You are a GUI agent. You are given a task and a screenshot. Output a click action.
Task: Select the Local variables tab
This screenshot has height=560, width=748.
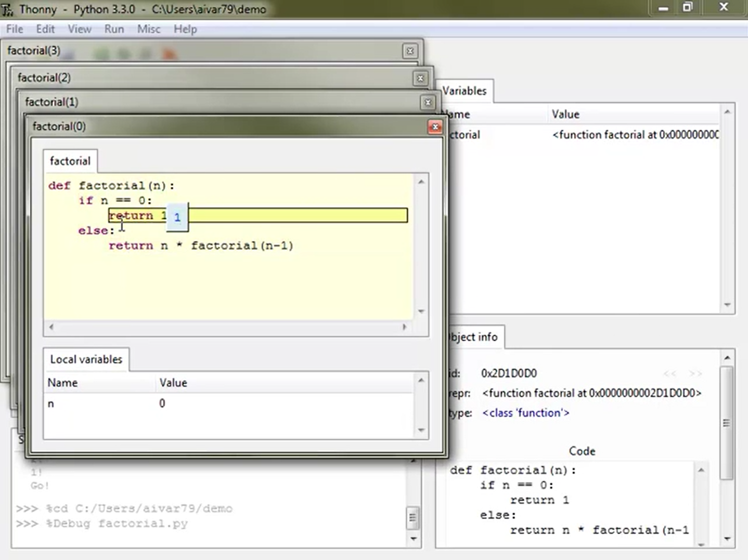[86, 359]
